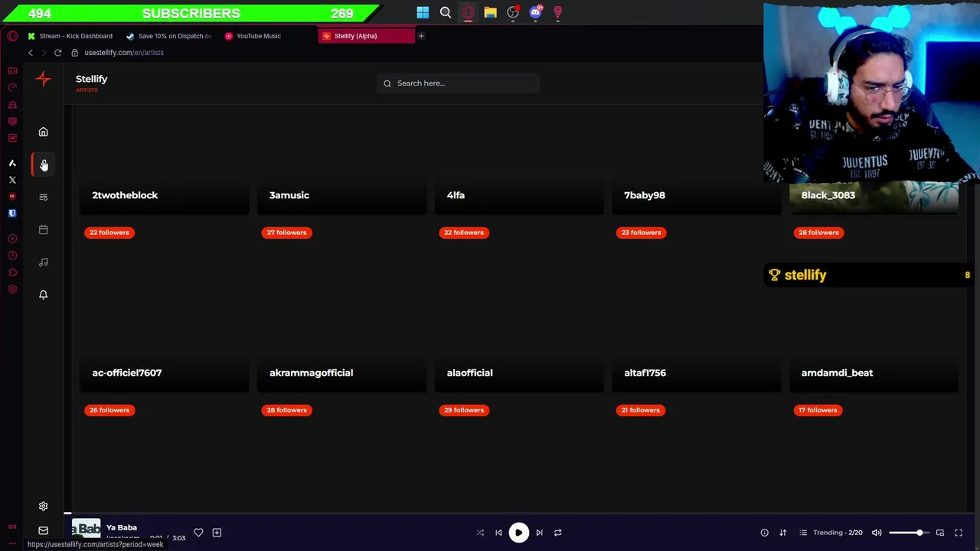
Task: Open Windows Start menu
Action: pos(423,12)
